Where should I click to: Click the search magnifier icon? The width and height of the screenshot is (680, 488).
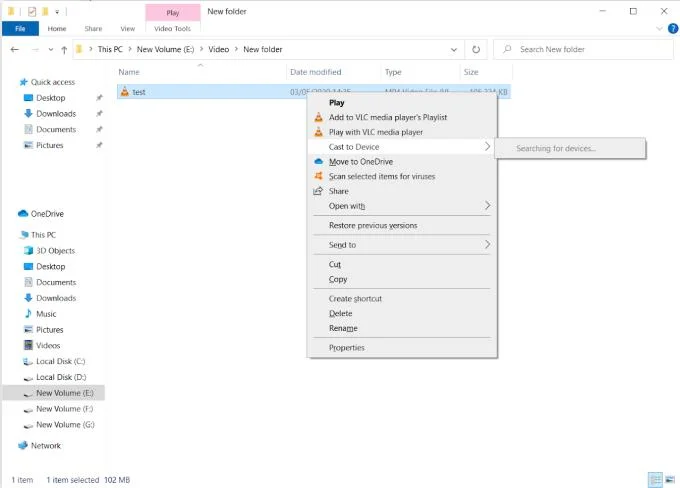click(507, 49)
